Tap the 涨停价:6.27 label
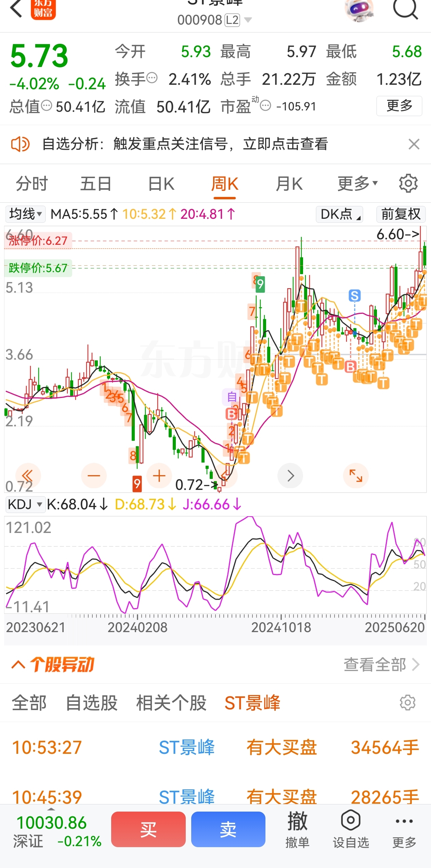 pyautogui.click(x=38, y=240)
